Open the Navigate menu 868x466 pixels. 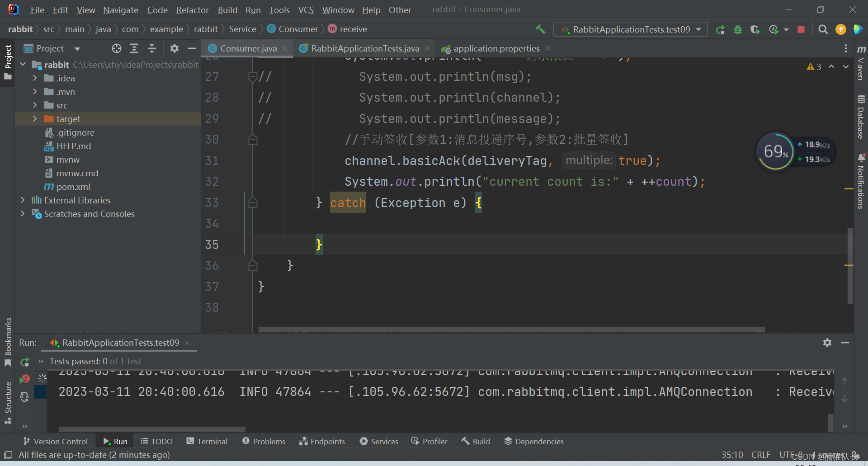point(121,10)
